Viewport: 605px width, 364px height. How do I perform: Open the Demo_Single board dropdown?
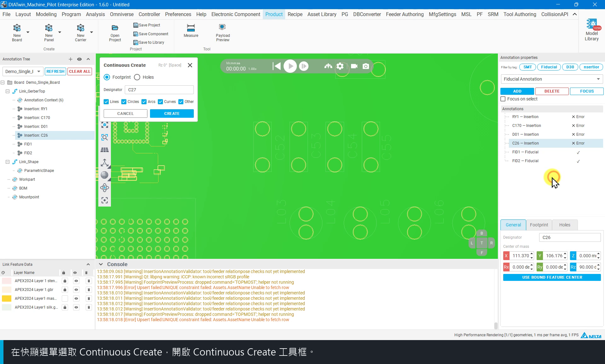point(23,71)
